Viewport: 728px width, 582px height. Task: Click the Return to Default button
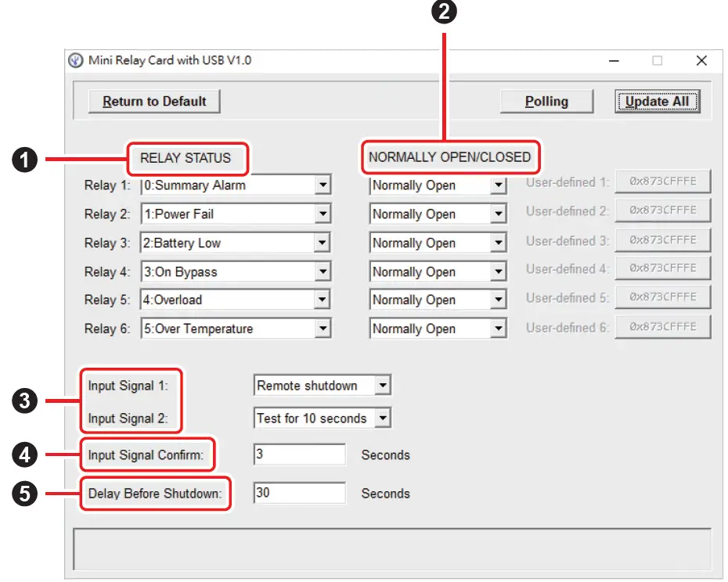coord(154,101)
